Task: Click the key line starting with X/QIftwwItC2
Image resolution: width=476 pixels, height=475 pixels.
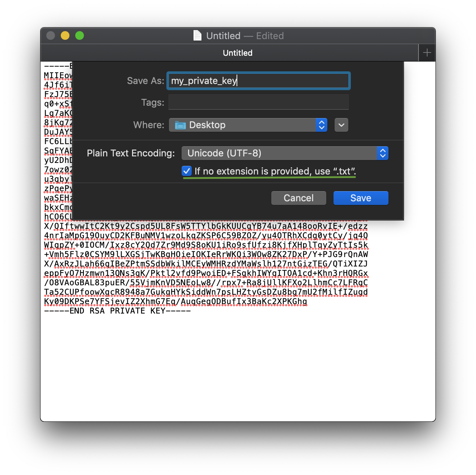Action: coord(206,226)
